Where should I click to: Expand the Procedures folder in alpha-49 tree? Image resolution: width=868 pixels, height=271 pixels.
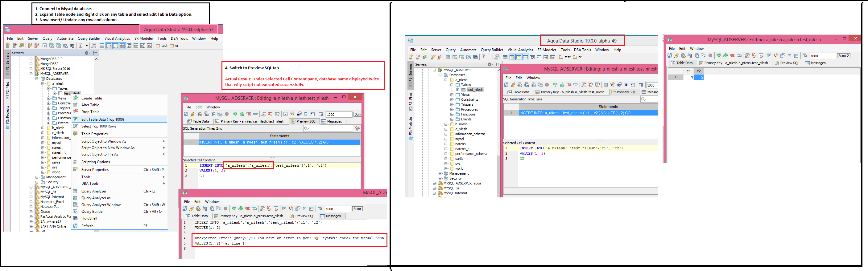(452, 110)
